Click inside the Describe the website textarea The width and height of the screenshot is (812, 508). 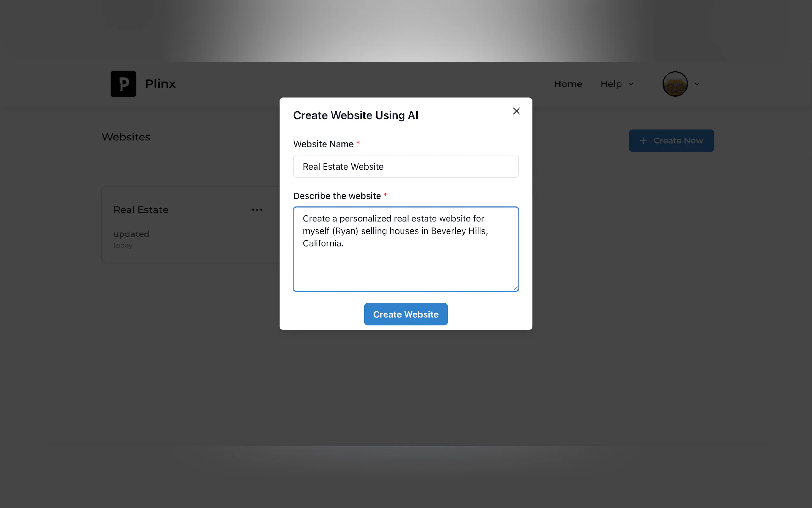pos(405,266)
